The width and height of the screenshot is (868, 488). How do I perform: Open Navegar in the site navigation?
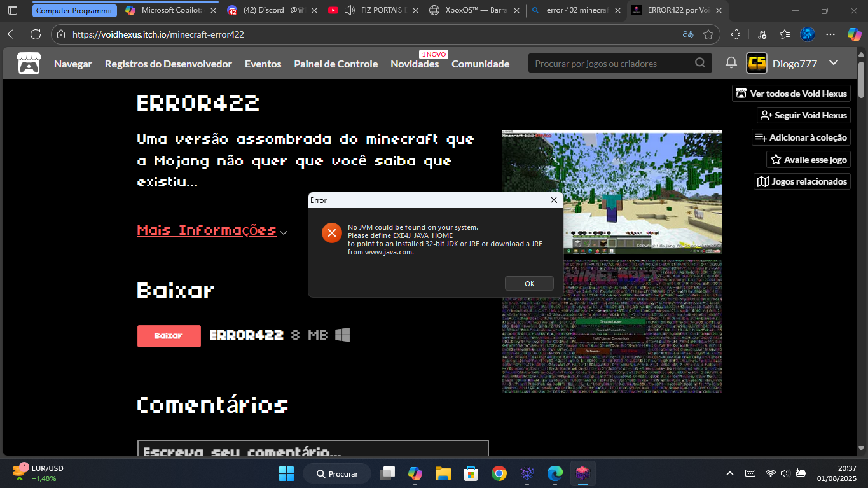(73, 64)
